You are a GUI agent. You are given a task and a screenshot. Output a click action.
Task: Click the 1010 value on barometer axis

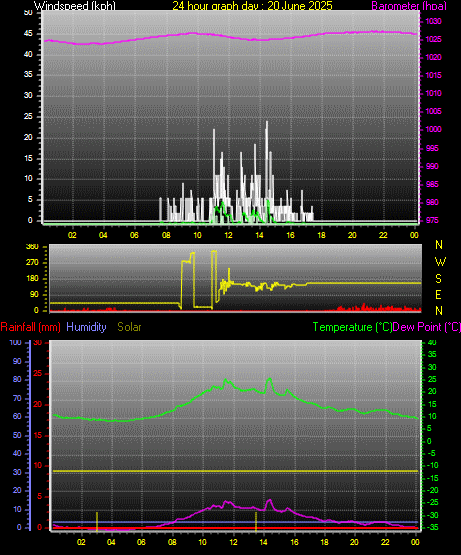pyautogui.click(x=433, y=93)
